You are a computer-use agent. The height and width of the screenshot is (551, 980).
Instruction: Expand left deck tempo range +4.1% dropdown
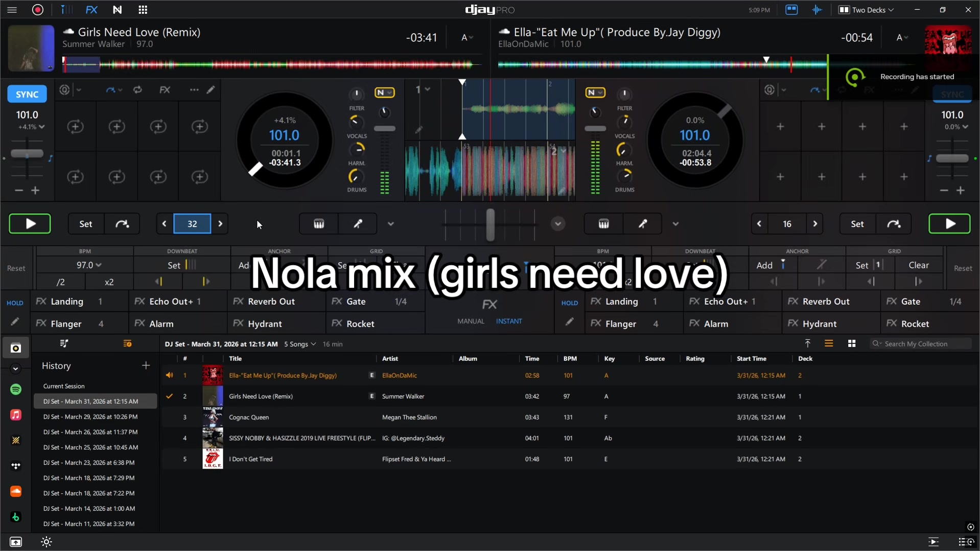pos(31,127)
